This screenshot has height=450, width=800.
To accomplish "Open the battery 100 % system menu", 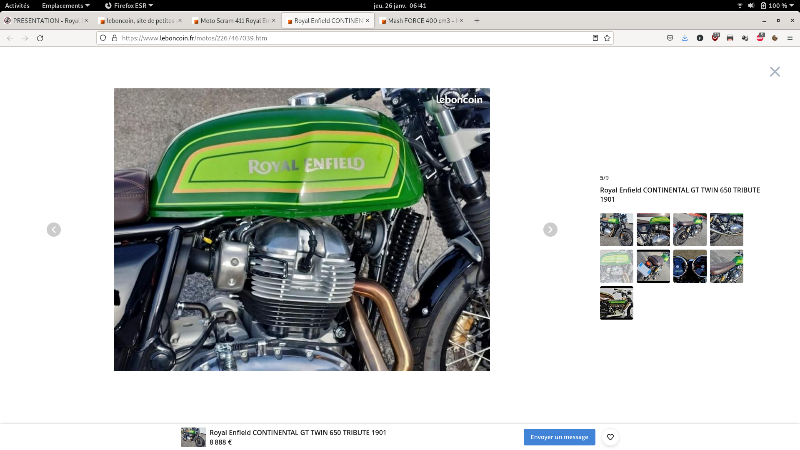I will click(777, 6).
